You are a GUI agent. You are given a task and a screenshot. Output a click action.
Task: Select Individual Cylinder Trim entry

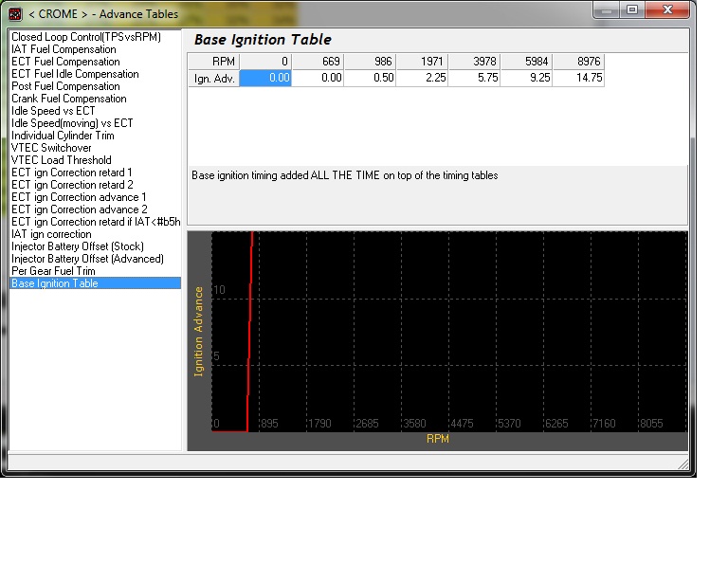tap(64, 136)
